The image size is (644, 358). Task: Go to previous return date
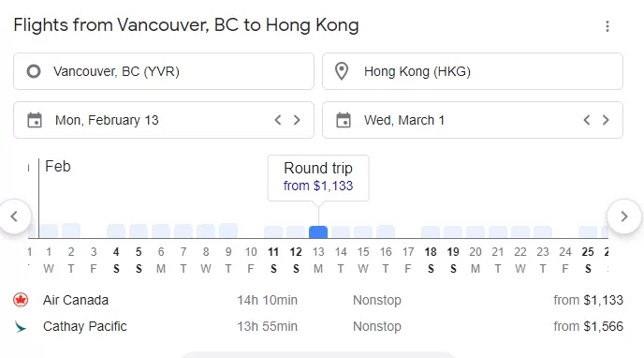[x=587, y=120]
